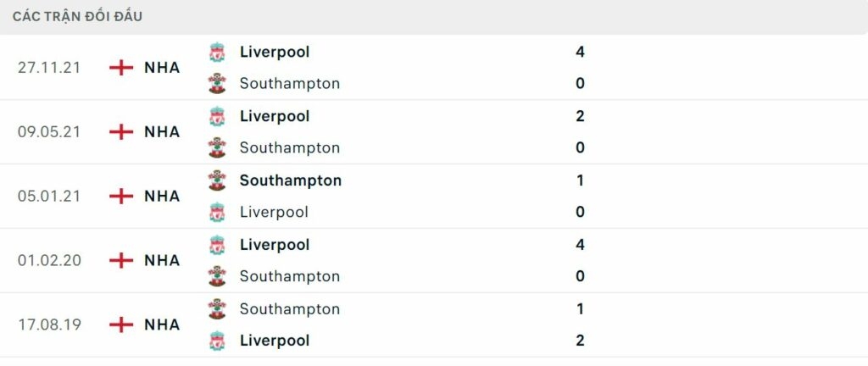Click Liverpool crest in 17.08.19 match
The image size is (868, 366).
click(x=218, y=341)
